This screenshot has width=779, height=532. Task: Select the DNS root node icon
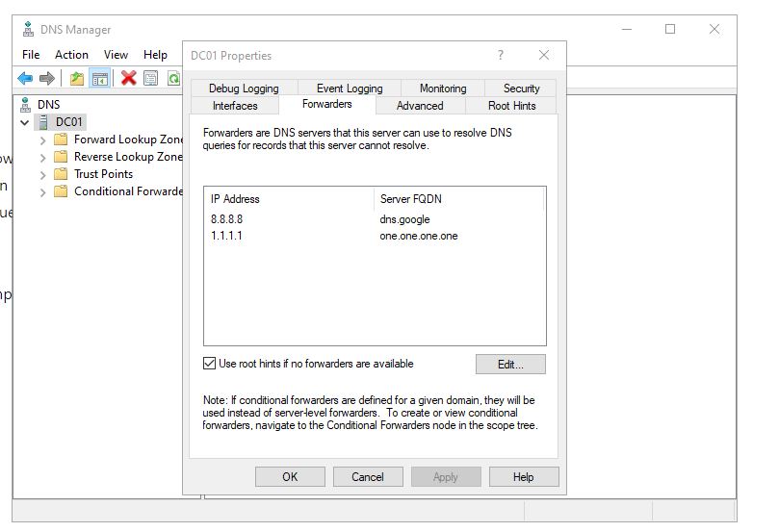(x=25, y=105)
